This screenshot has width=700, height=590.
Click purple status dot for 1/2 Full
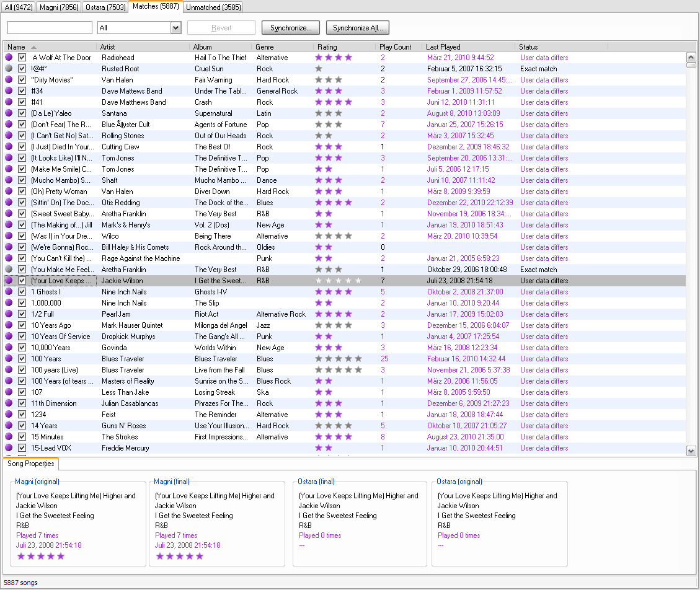click(x=9, y=314)
